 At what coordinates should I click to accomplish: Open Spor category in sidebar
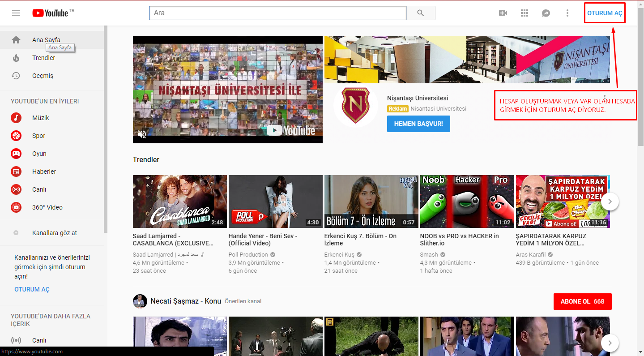(x=52, y=136)
